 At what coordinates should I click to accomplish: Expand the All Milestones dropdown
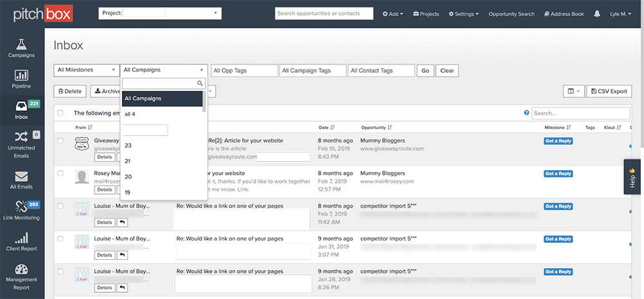coord(86,70)
